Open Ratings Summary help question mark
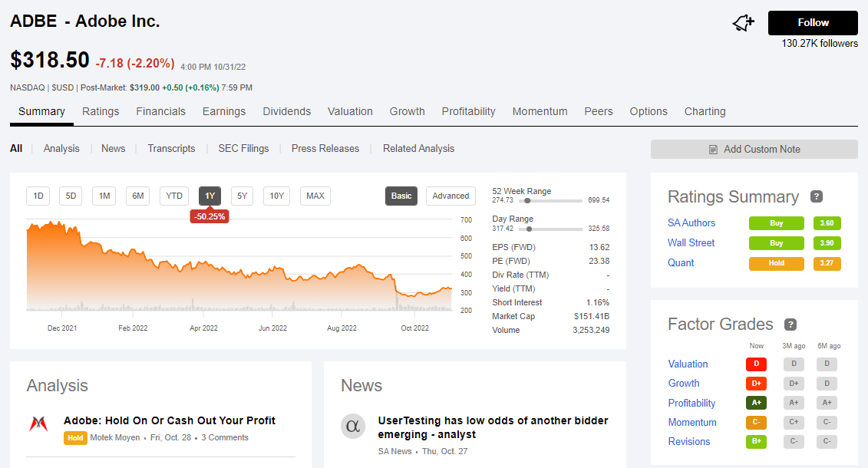 (x=816, y=196)
